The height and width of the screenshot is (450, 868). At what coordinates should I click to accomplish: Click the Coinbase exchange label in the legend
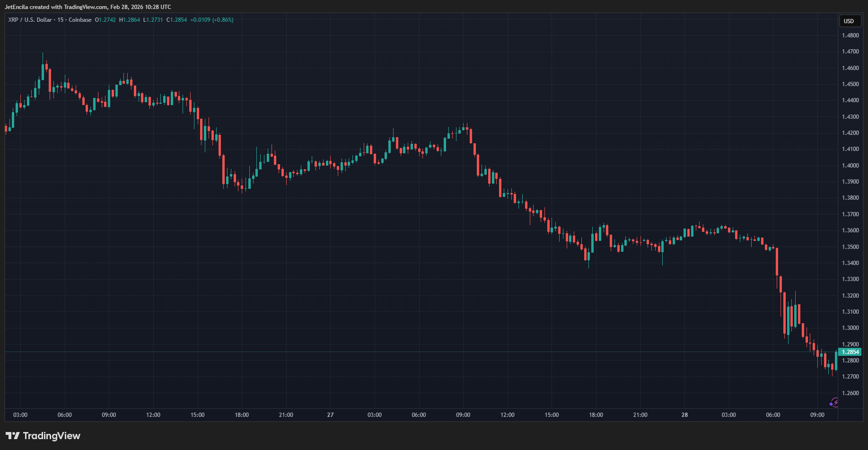(80, 20)
